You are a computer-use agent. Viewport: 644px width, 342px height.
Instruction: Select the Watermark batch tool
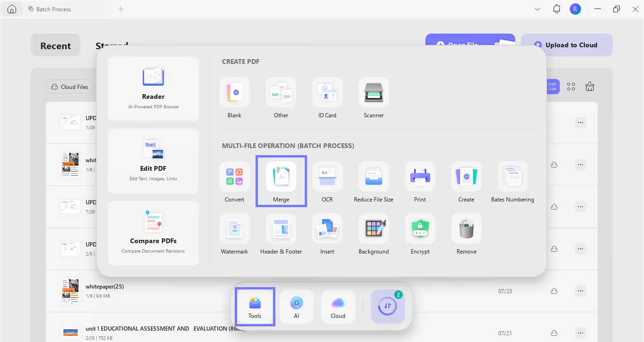[x=234, y=232]
